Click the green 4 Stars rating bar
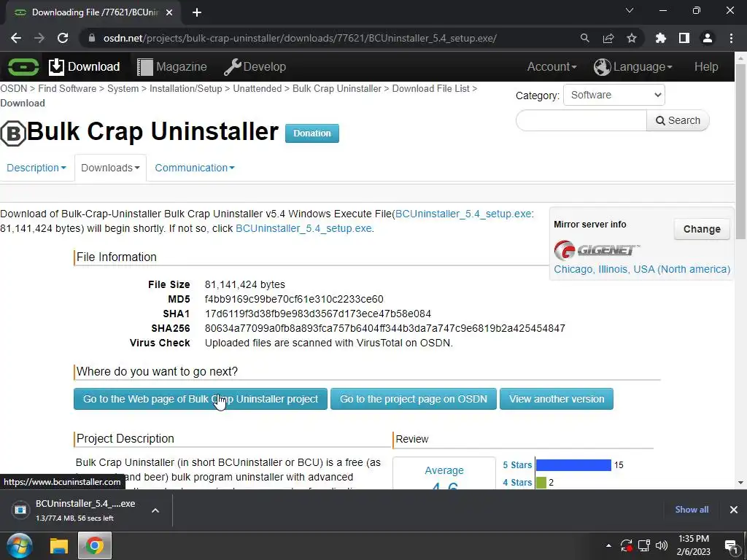 click(x=541, y=483)
